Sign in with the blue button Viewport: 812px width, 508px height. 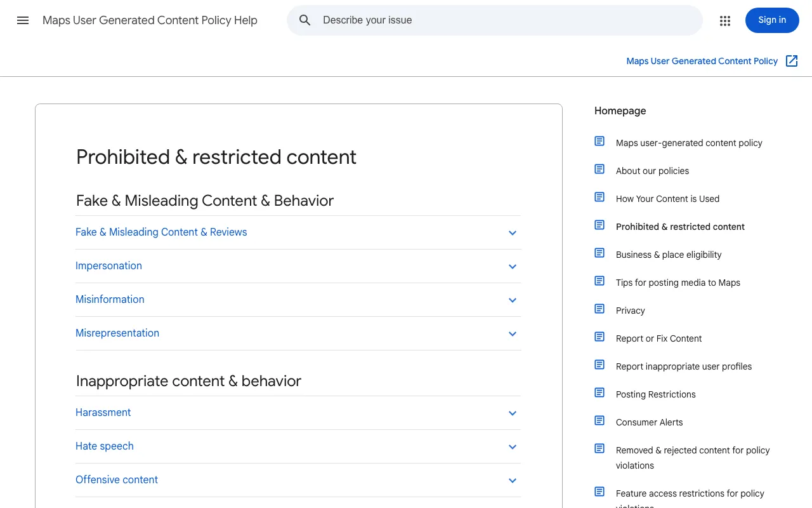pyautogui.click(x=772, y=20)
